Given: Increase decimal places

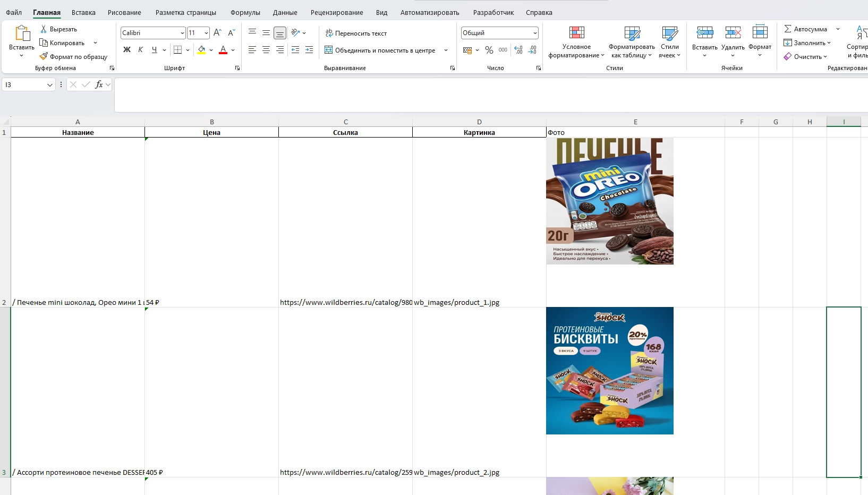Looking at the screenshot, I should point(518,50).
